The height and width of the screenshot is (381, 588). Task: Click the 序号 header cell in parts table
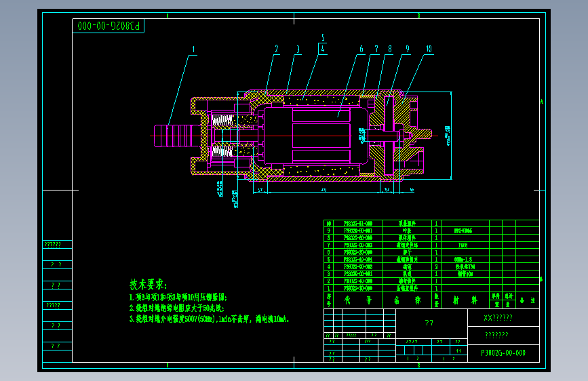click(x=328, y=300)
